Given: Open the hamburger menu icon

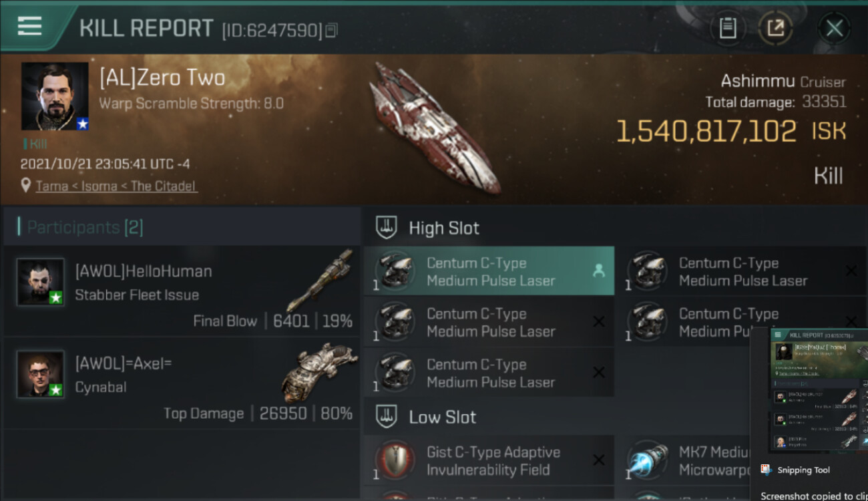Looking at the screenshot, I should coord(30,26).
